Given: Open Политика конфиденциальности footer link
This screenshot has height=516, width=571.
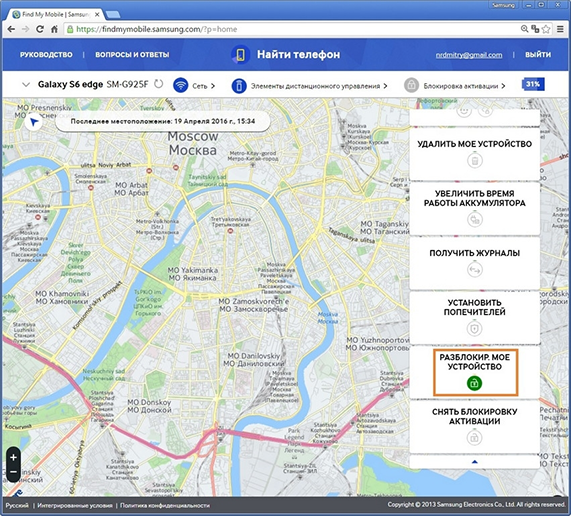Looking at the screenshot, I should coord(165,505).
